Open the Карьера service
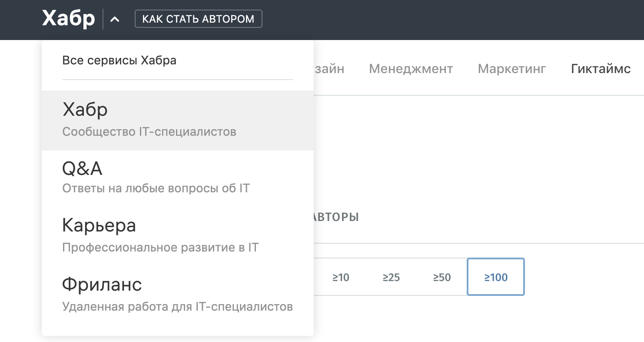Screen dimensions: 644x342 click(x=99, y=225)
